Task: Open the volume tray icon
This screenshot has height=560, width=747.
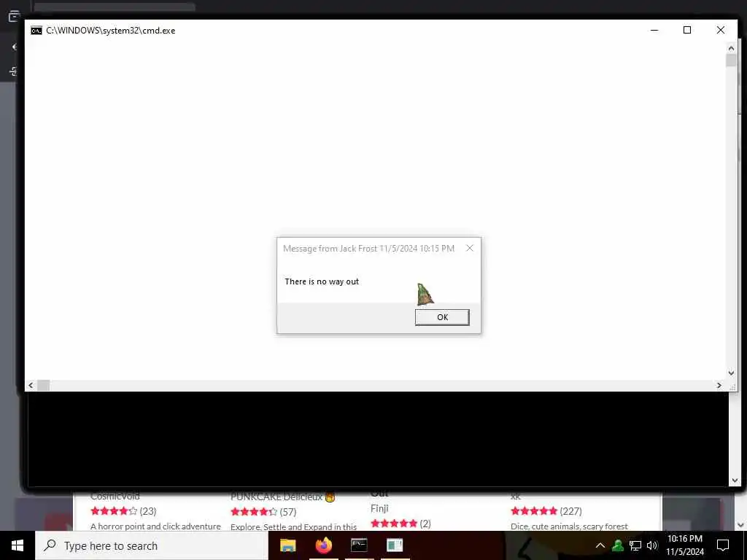Action: click(x=652, y=545)
